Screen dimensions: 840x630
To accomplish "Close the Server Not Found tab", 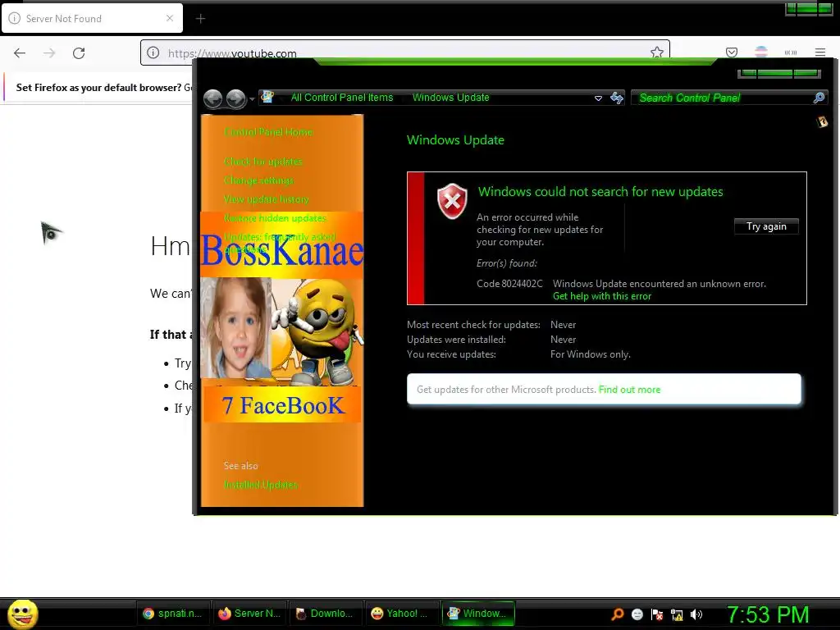I will click(x=170, y=18).
